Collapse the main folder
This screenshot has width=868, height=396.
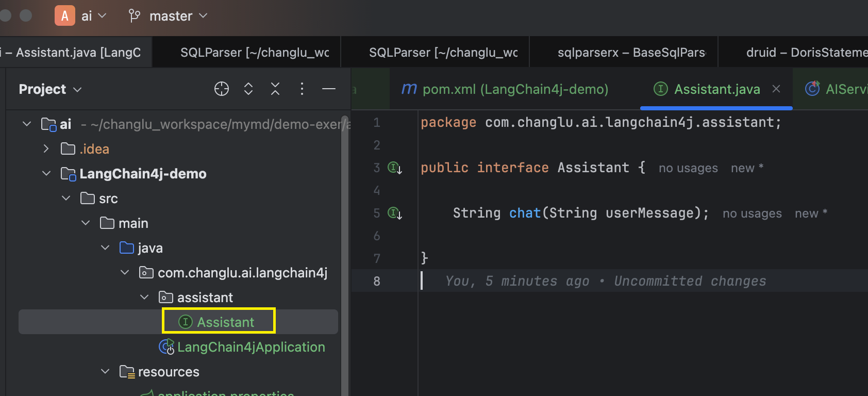click(x=86, y=223)
